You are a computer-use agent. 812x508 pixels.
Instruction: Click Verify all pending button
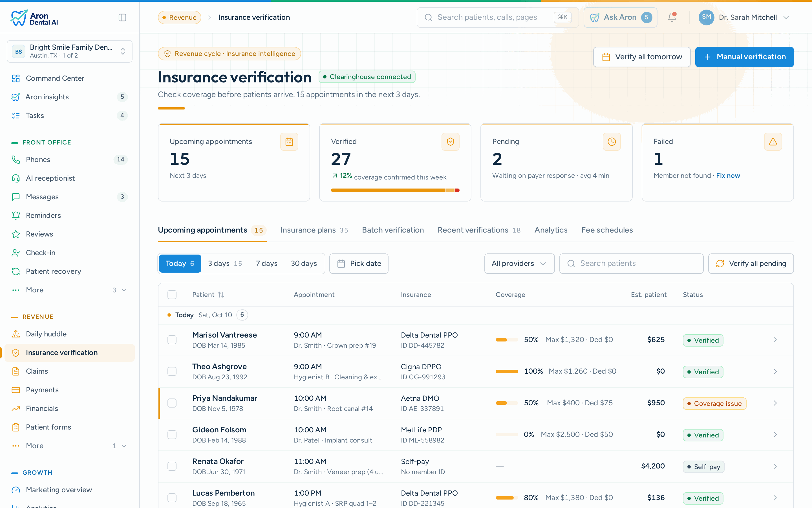click(751, 264)
